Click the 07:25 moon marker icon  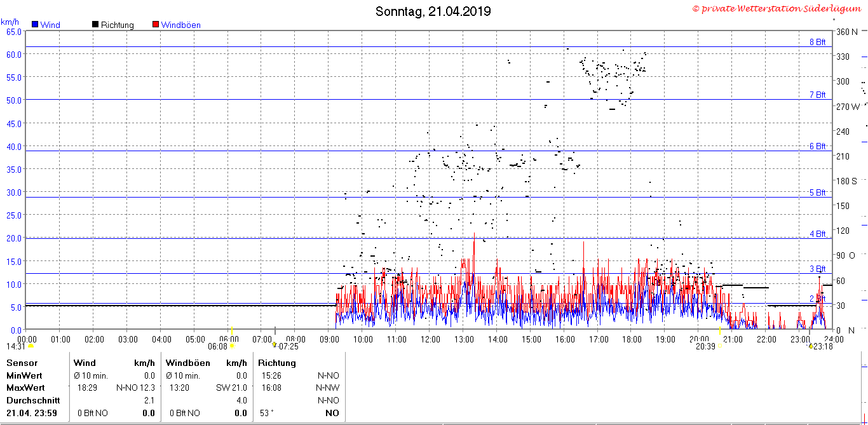click(x=275, y=344)
